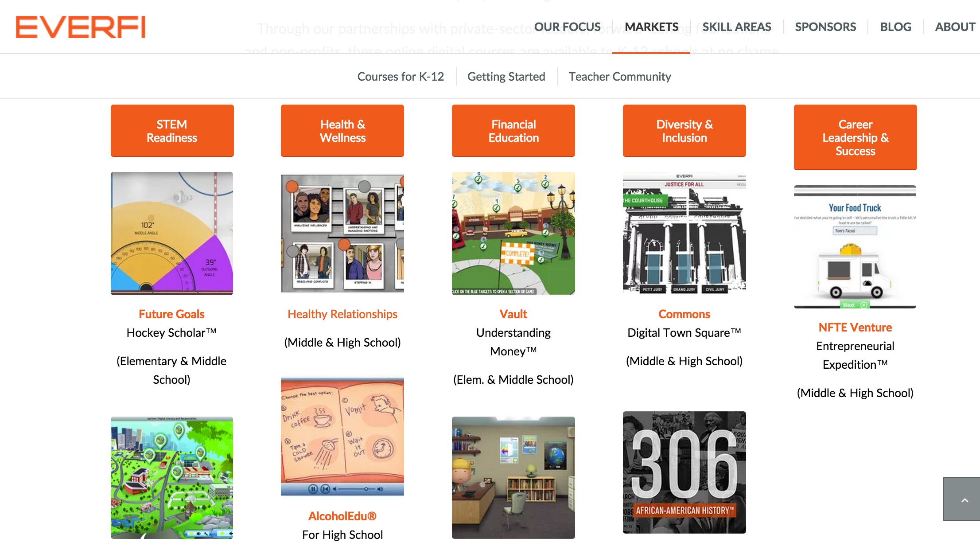This screenshot has width=980, height=546.
Task: Open the AlcoholEdu notebook thumbnail
Action: 342,436
